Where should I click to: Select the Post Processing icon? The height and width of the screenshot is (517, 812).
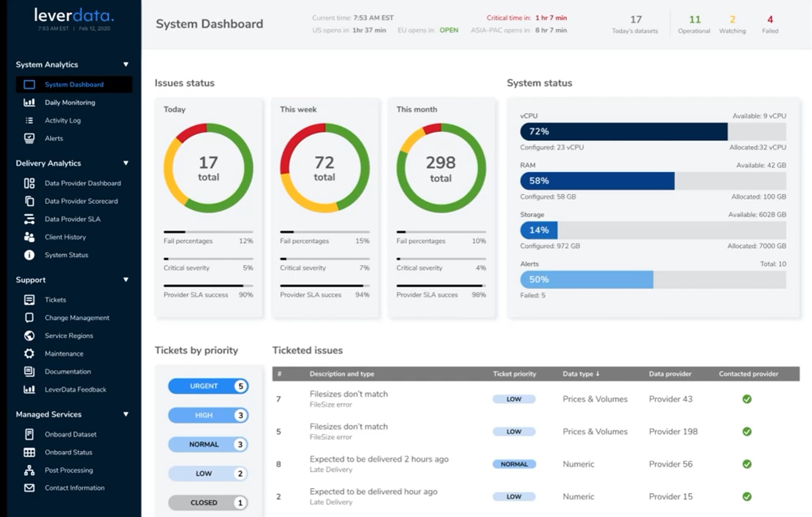point(30,470)
